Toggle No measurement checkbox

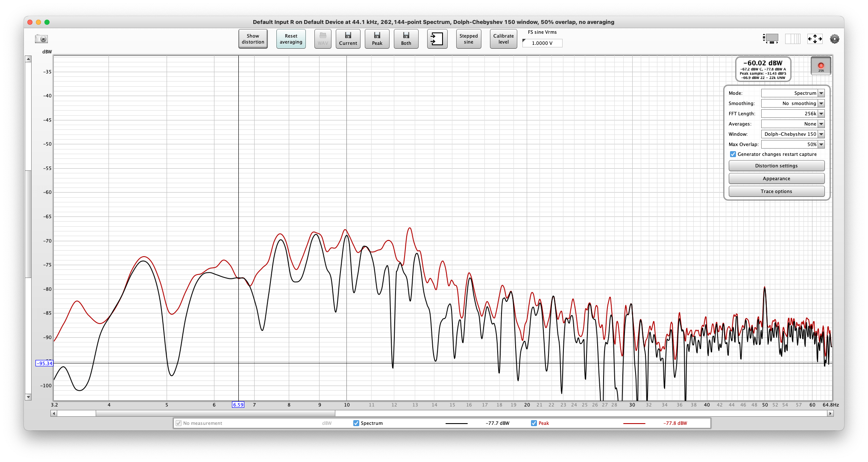point(179,423)
